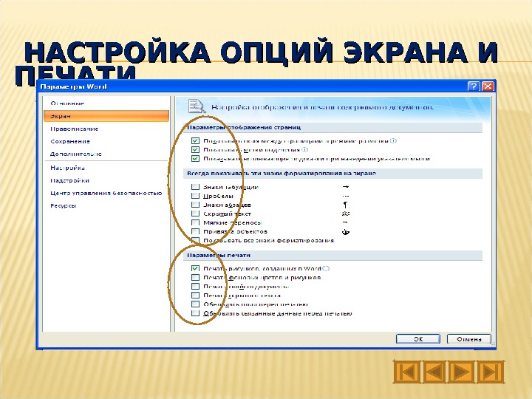Screen dimensions: 532x399
Task: Go to previous slide arrow button
Action: point(434,372)
